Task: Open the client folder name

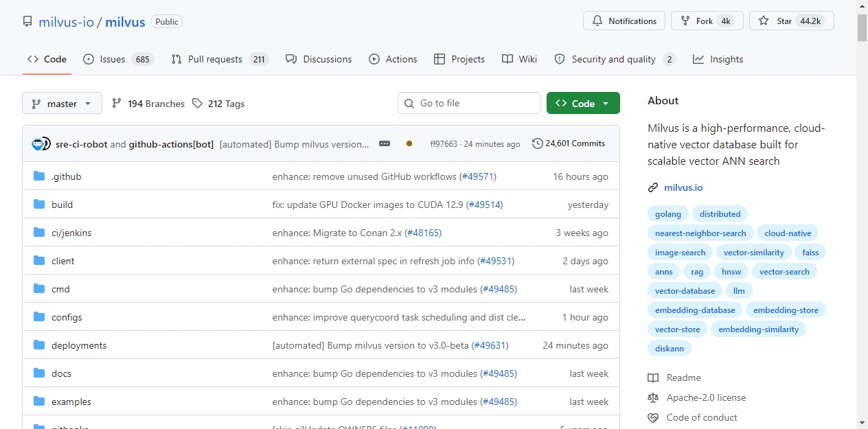Action: tap(63, 261)
